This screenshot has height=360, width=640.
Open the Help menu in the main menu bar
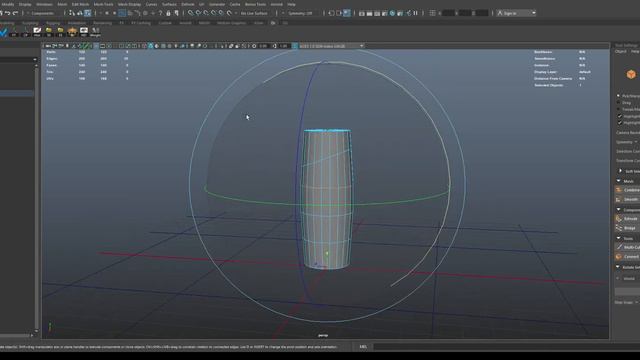pyautogui.click(x=291, y=4)
